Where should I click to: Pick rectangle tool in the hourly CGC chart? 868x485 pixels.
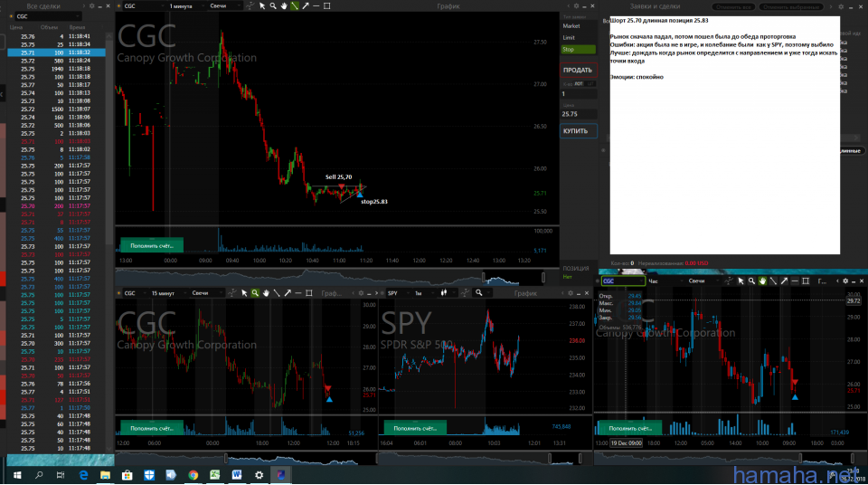(806, 281)
